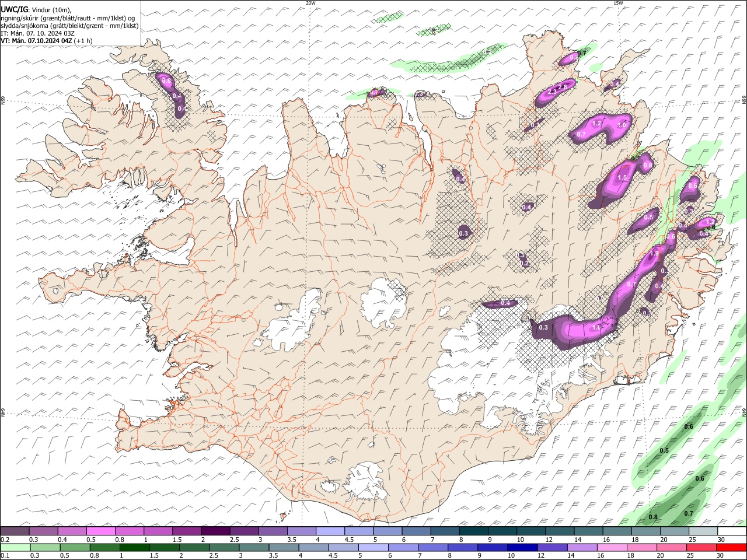Screen dimensions: 747x560
Task: Click the 'slydda/snjókoma' legend description line
Action: tap(70, 26)
